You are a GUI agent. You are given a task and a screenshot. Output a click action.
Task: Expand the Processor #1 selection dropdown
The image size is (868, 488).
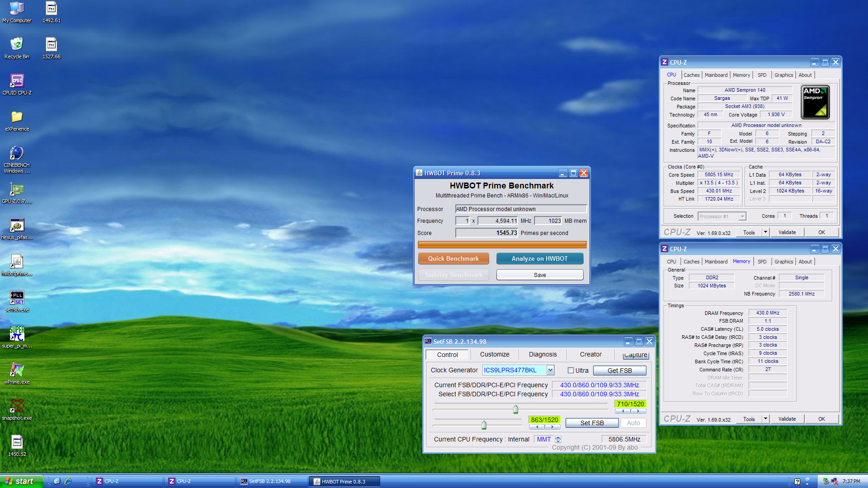tap(742, 216)
